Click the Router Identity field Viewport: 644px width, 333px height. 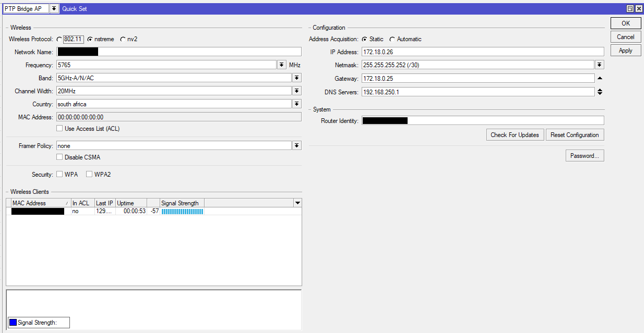(482, 120)
